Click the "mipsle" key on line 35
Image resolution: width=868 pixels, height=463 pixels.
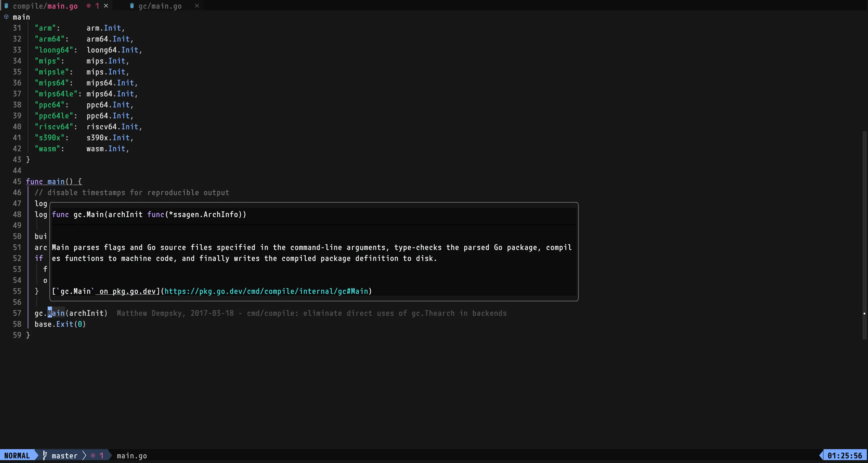point(52,72)
